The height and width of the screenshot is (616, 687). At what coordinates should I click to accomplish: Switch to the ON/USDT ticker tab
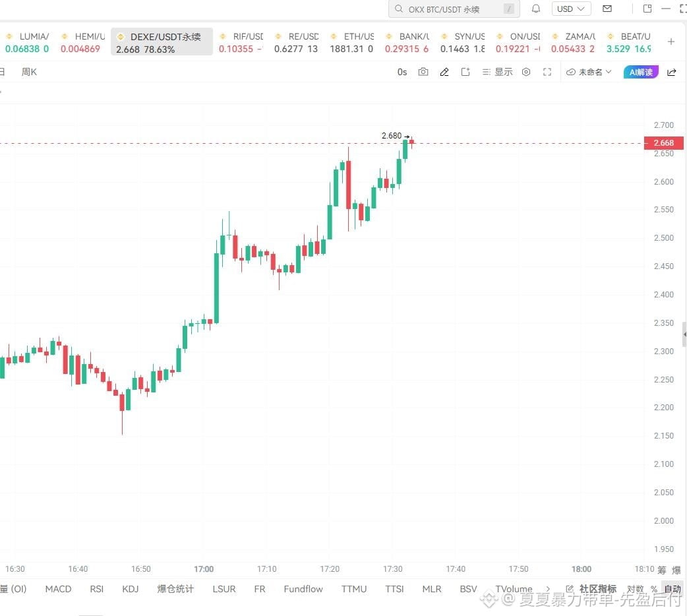(518, 42)
